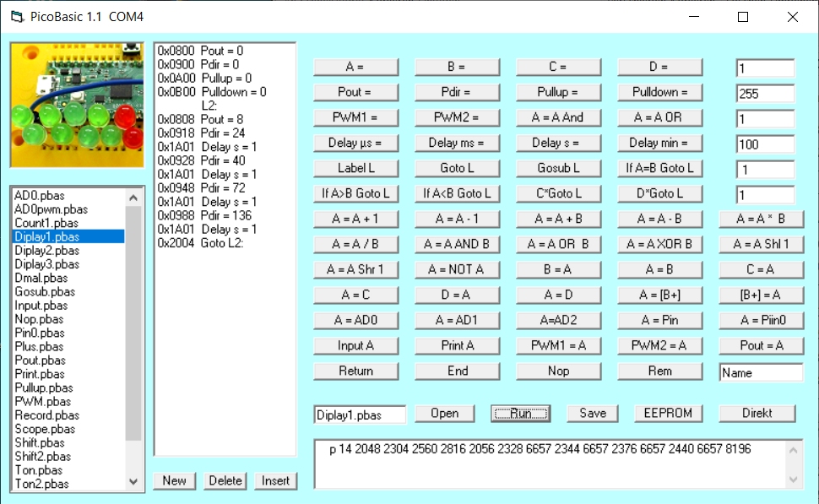Add the 'Goto L' instruction
Image resolution: width=819 pixels, height=504 pixels.
(x=457, y=168)
